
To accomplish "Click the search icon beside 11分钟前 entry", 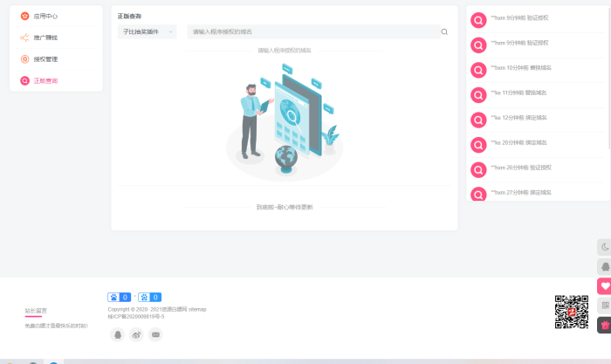I will (x=478, y=95).
